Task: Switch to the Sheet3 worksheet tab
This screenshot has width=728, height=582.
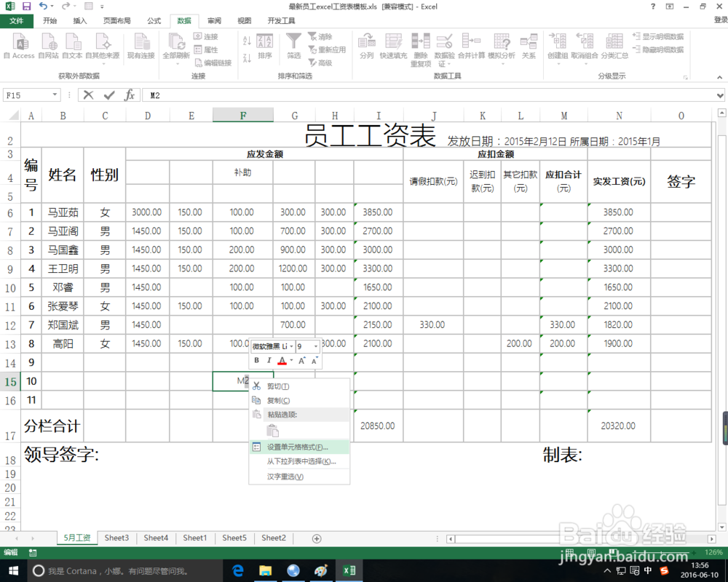Action: click(x=116, y=538)
